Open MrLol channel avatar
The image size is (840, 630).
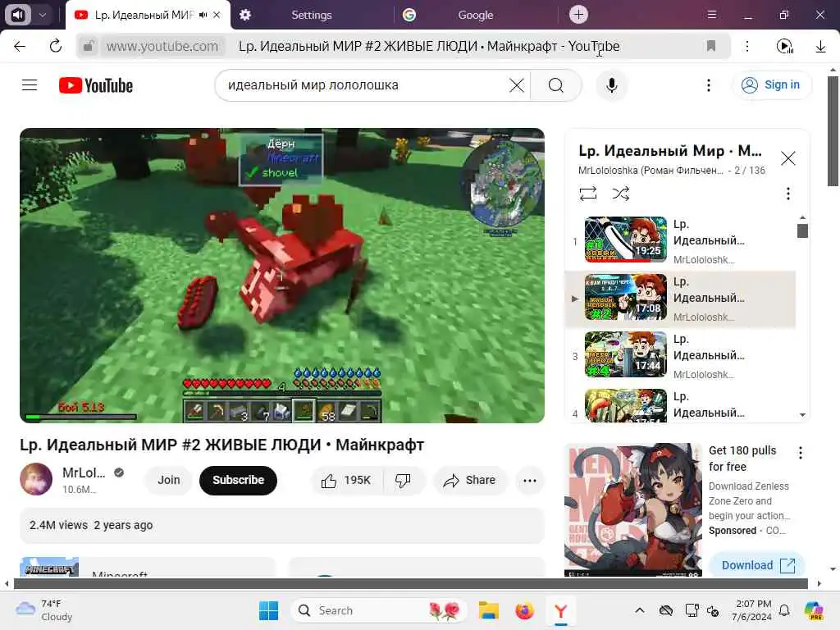click(36, 479)
